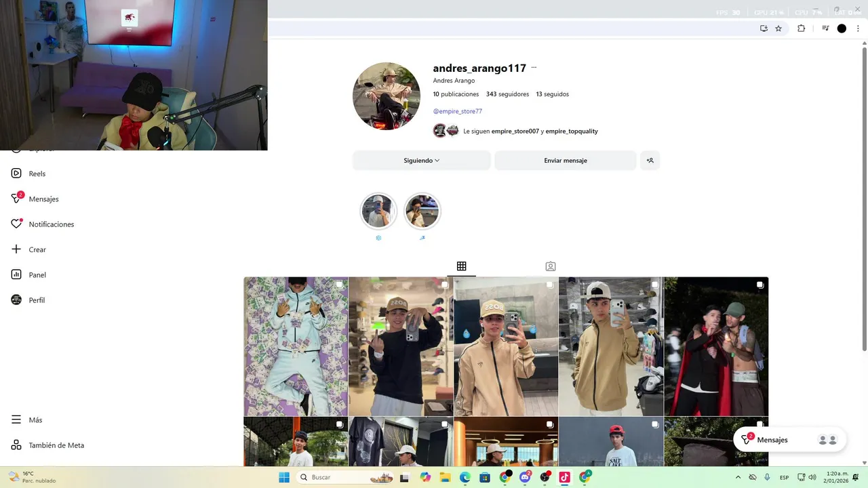The image size is (868, 488).
Task: Click the suggest similar accounts button
Action: tap(650, 161)
